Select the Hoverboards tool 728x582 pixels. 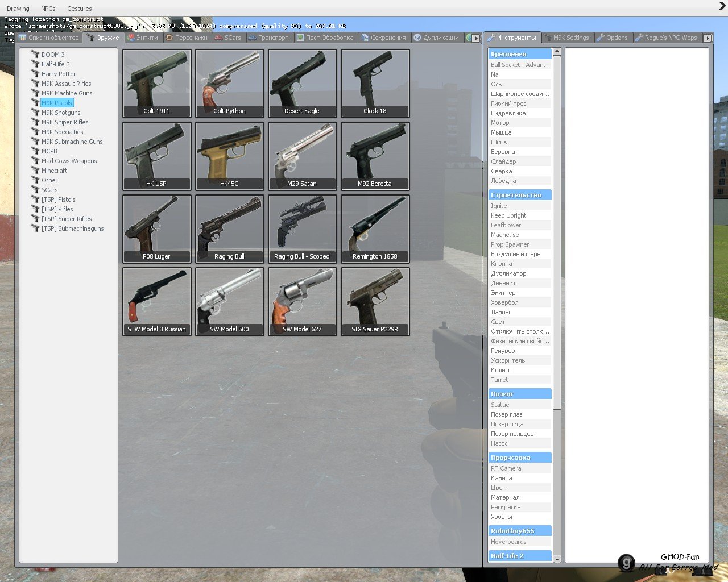(520, 542)
